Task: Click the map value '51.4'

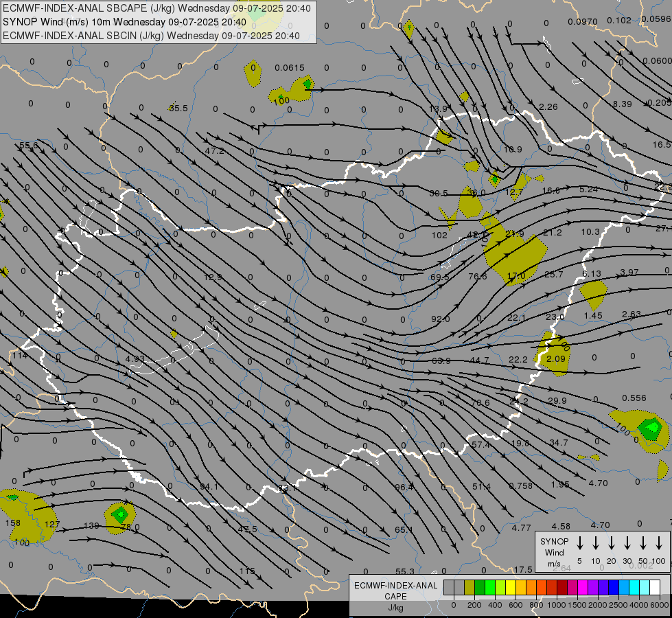Action: tap(482, 486)
